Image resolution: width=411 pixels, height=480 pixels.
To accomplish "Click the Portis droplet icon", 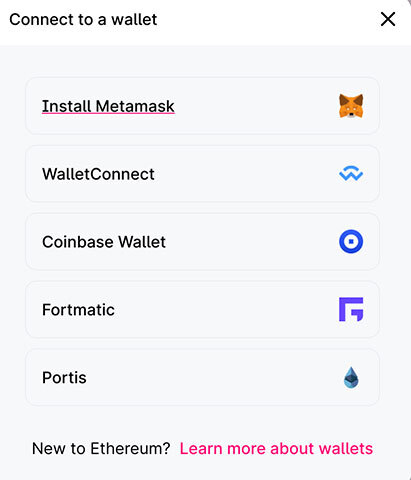I will 351,377.
